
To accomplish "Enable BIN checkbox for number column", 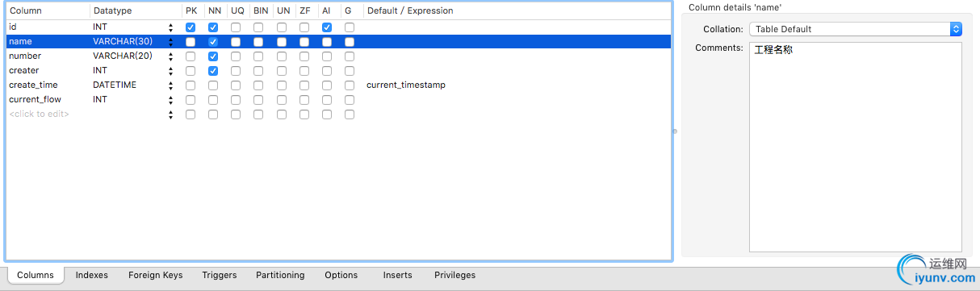I will coord(258,56).
